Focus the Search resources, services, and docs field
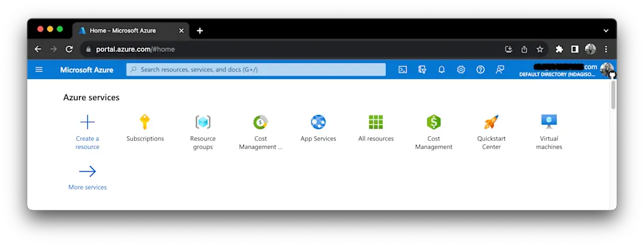Viewport: 644px width, 246px height. pyautogui.click(x=256, y=70)
